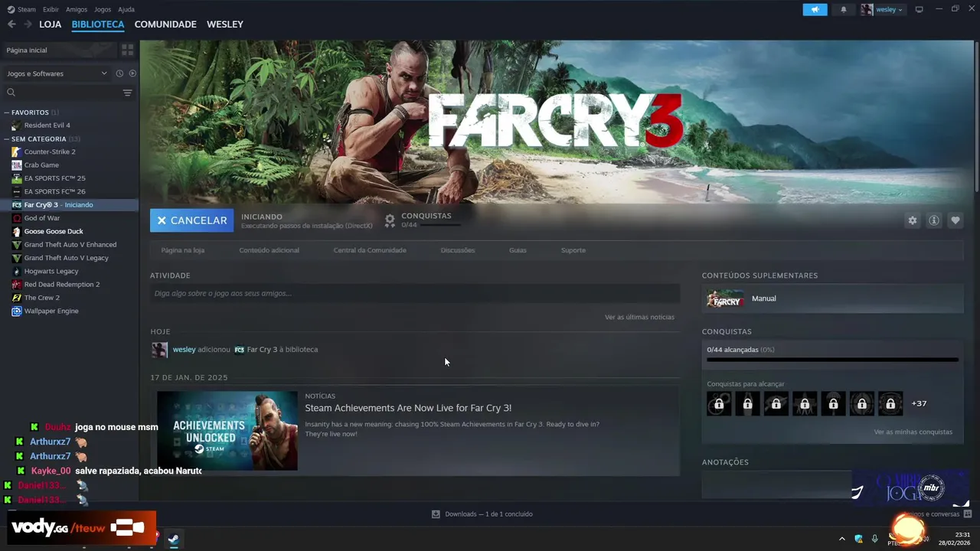The image size is (980, 551).
Task: Sort library by recent activity clock icon
Action: click(119, 73)
